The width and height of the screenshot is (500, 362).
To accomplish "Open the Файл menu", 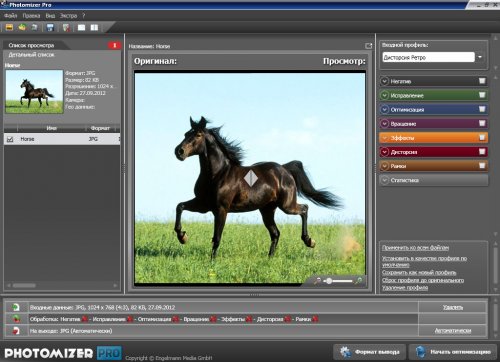I will pyautogui.click(x=11, y=16).
